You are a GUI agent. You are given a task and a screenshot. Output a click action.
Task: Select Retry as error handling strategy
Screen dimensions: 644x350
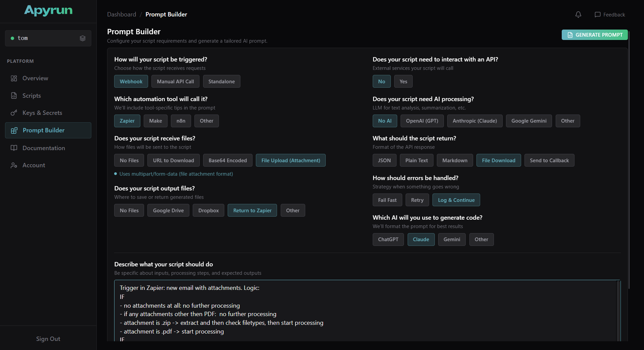[x=417, y=200]
